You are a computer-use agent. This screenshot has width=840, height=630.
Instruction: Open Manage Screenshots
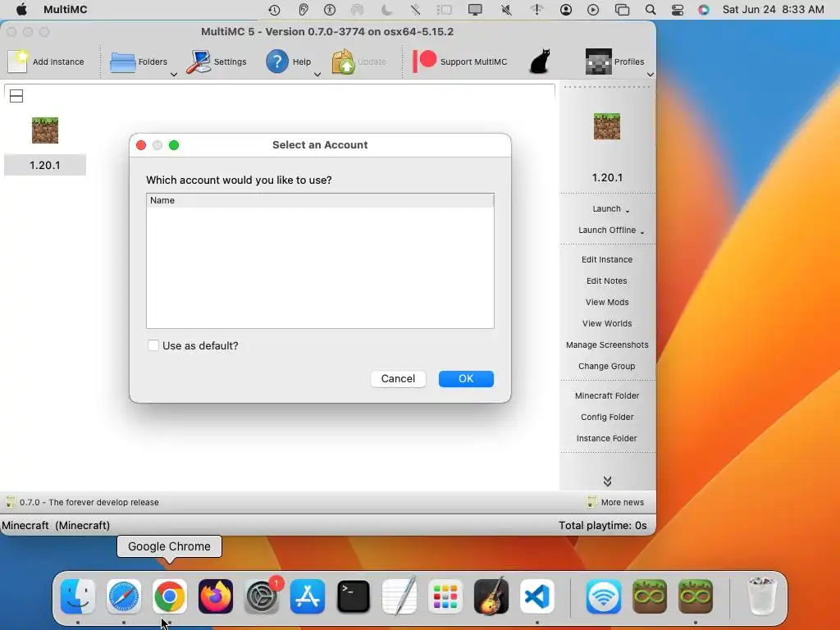pos(607,345)
